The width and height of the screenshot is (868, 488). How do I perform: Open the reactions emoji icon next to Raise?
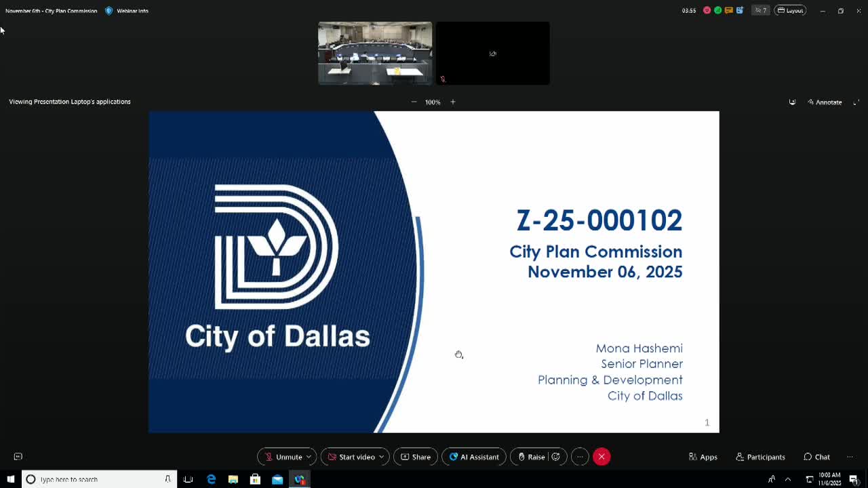point(556,457)
